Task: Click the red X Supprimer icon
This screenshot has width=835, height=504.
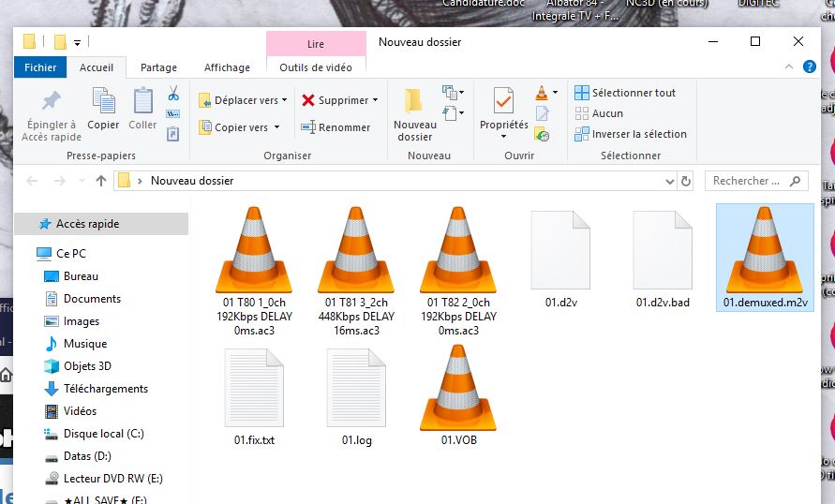Action: point(307,100)
